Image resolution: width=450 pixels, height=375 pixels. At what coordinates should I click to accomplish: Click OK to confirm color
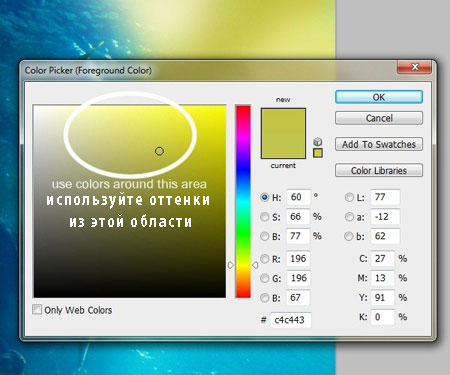click(x=379, y=97)
